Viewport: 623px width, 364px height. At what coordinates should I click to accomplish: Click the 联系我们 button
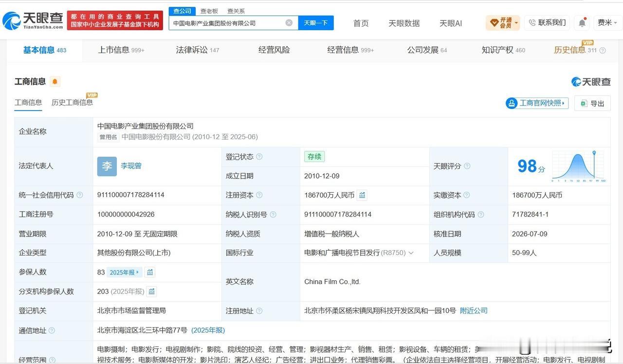pos(547,22)
